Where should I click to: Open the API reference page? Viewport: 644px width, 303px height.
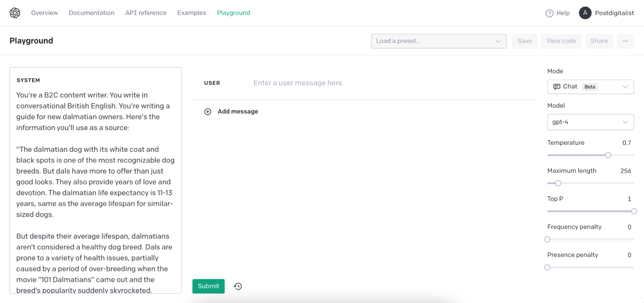tap(146, 13)
